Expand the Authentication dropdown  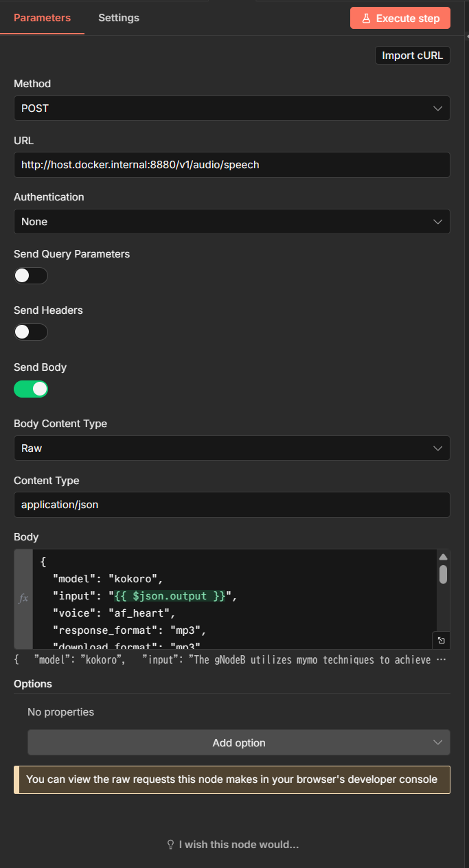231,222
